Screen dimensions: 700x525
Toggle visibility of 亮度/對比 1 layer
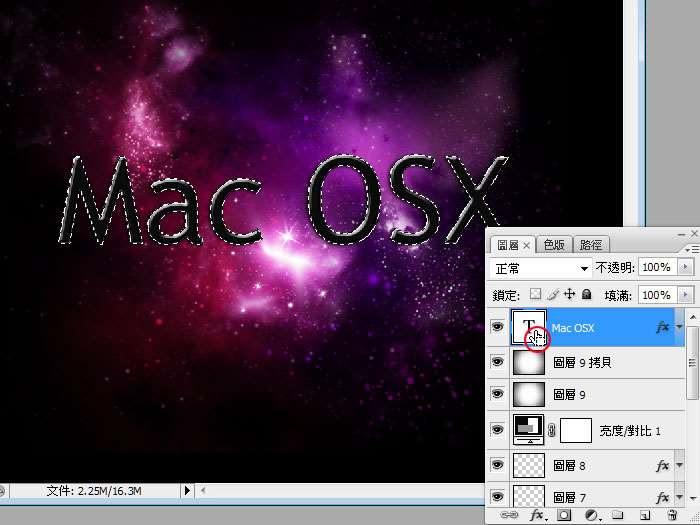tap(497, 430)
